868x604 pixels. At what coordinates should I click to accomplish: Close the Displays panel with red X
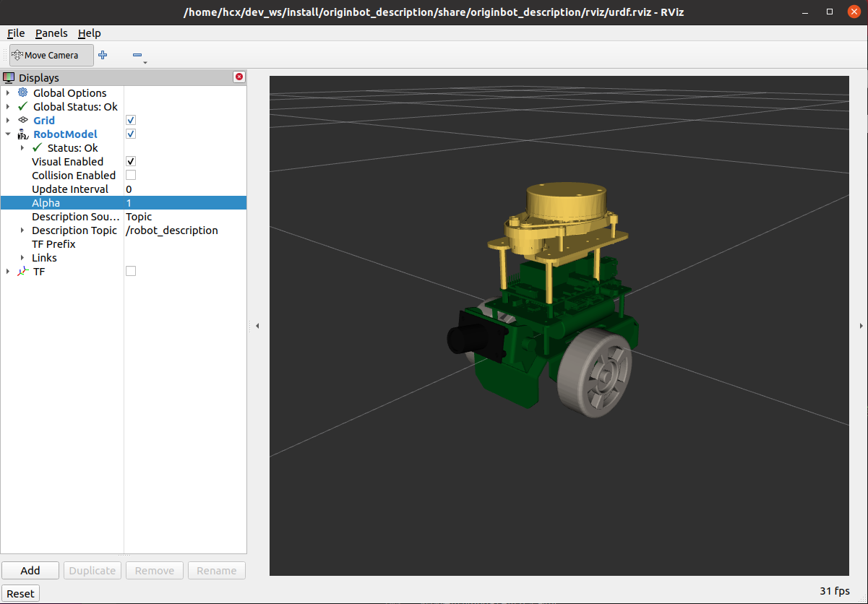(239, 77)
